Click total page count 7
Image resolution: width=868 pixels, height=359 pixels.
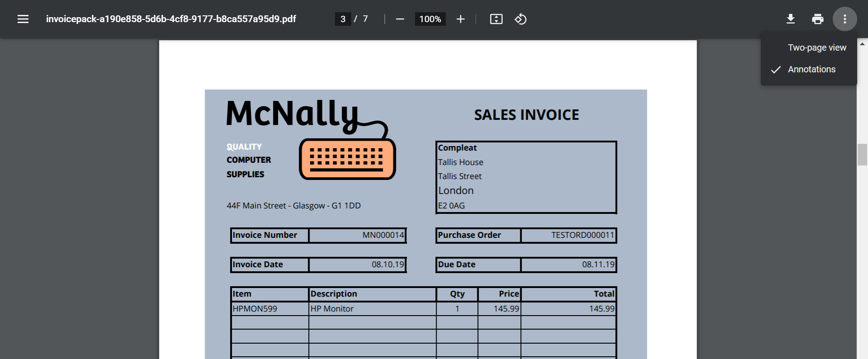coord(365,19)
